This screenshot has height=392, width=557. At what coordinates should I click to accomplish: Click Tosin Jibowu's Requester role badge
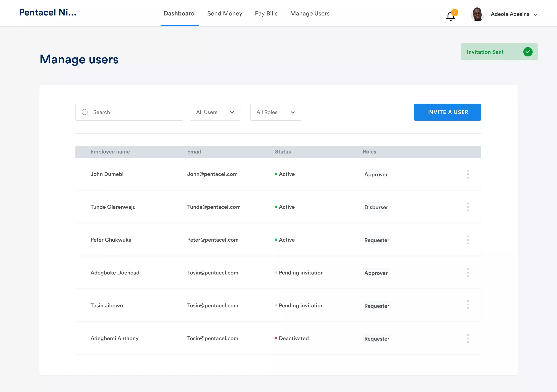point(377,306)
